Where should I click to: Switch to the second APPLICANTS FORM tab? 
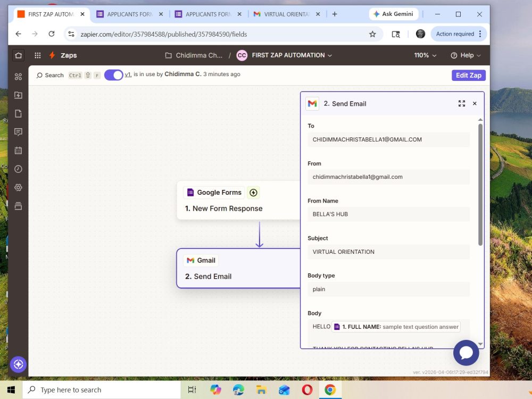208,14
